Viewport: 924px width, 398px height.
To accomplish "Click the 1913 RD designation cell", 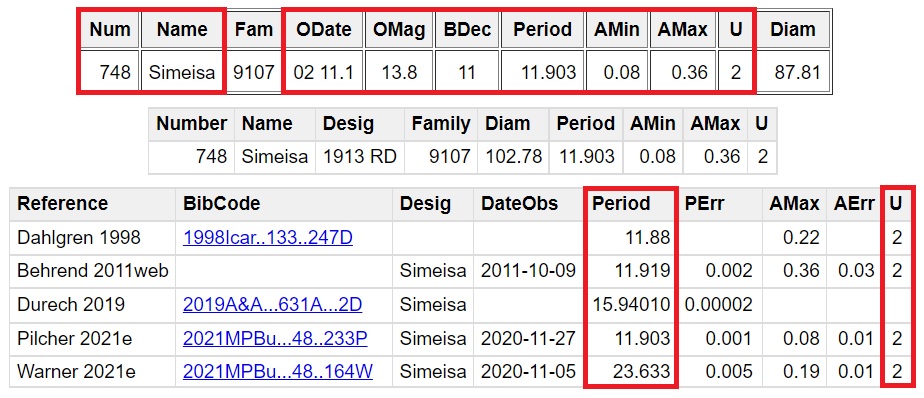I will coord(359,157).
